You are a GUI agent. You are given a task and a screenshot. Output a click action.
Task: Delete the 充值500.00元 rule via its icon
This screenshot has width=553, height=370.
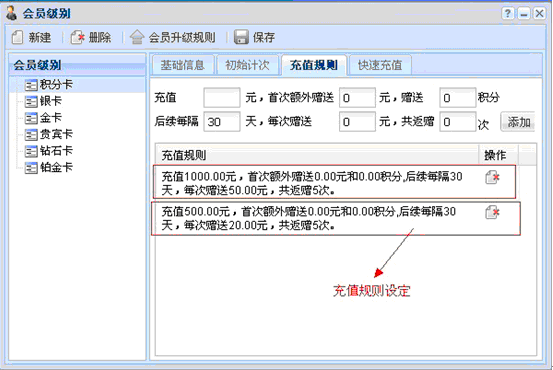[x=492, y=212]
